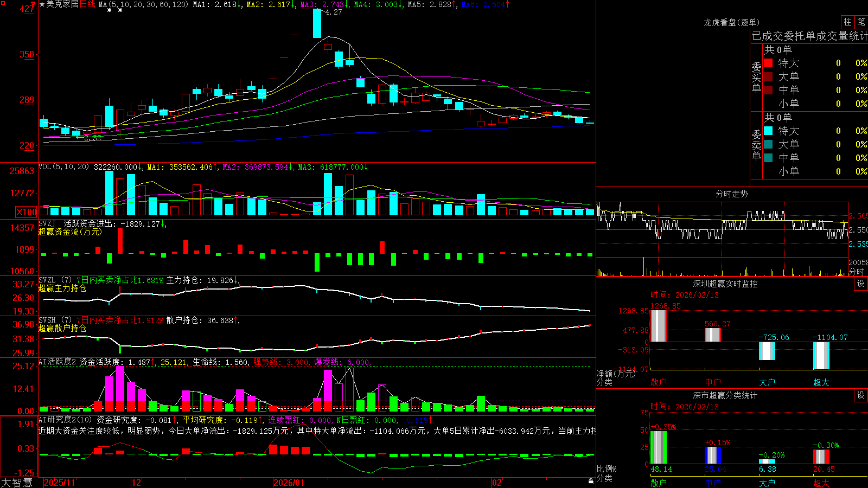This screenshot has width=868, height=488.
Task: Click the 委卖单 section label
Action: pyautogui.click(x=756, y=145)
